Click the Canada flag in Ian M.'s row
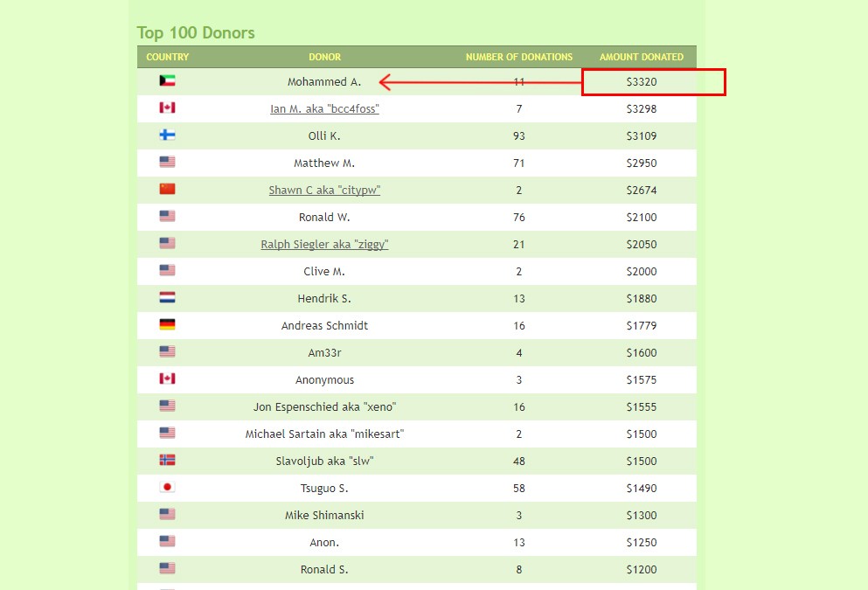868x590 pixels. point(167,108)
